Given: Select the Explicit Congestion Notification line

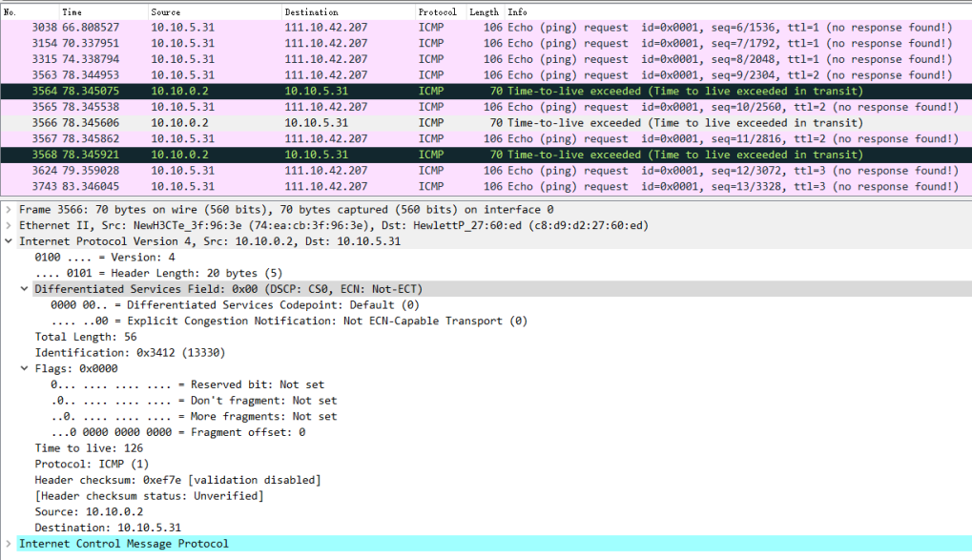Looking at the screenshot, I should click(289, 321).
